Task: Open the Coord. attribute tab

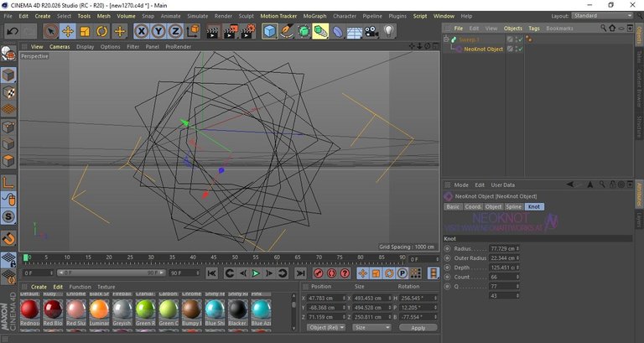Action: 473,206
